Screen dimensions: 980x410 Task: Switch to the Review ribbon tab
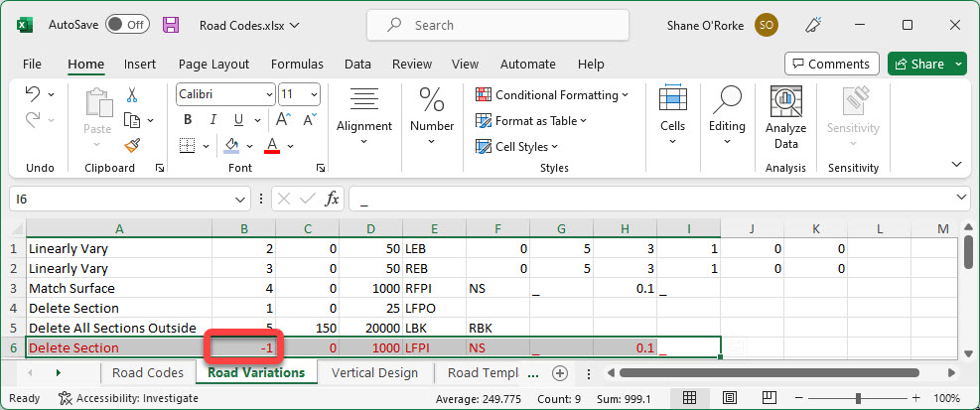coord(412,64)
